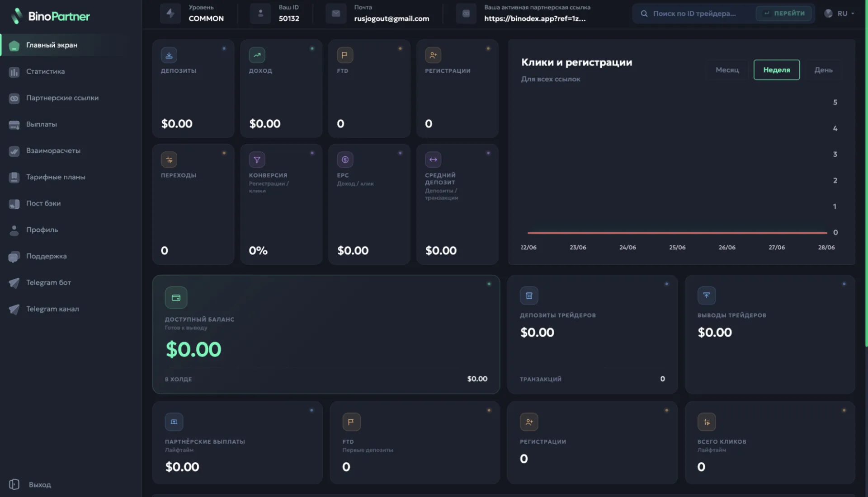Viewport: 868px width, 497px height.
Task: Click the Conversion funnel icon
Action: [257, 159]
